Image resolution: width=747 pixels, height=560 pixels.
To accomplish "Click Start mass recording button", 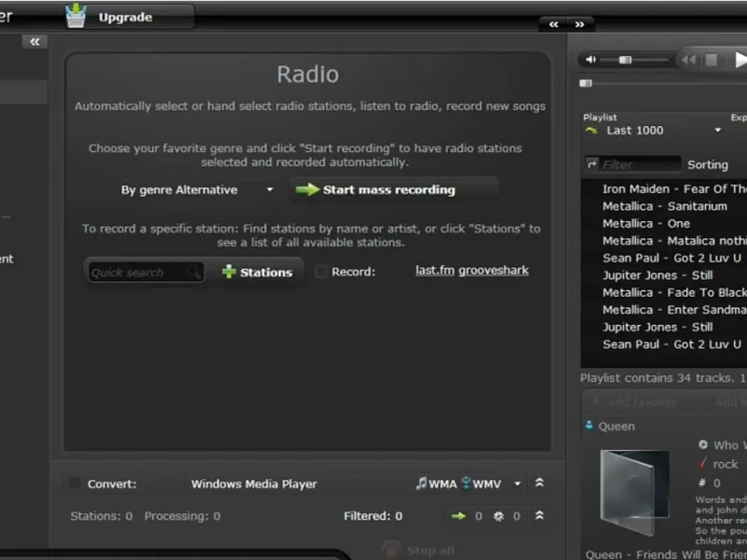I will 388,189.
